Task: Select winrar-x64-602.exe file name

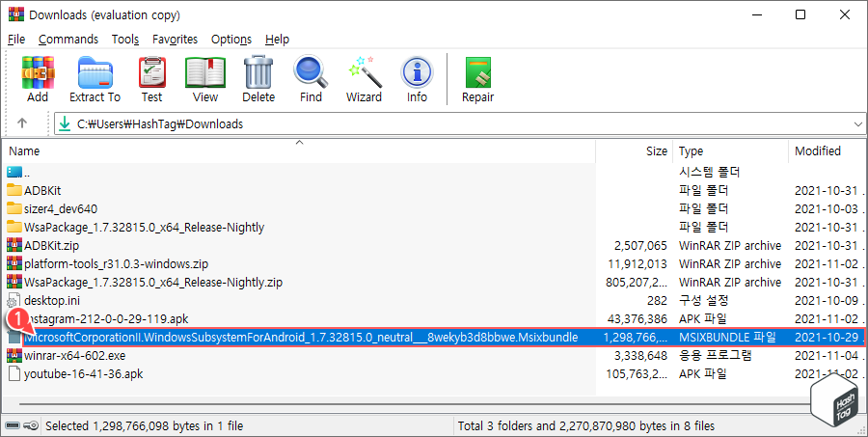Action: tap(74, 355)
